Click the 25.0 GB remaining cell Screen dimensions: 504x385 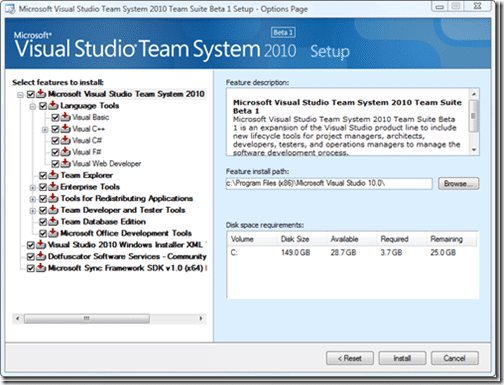[x=443, y=253]
